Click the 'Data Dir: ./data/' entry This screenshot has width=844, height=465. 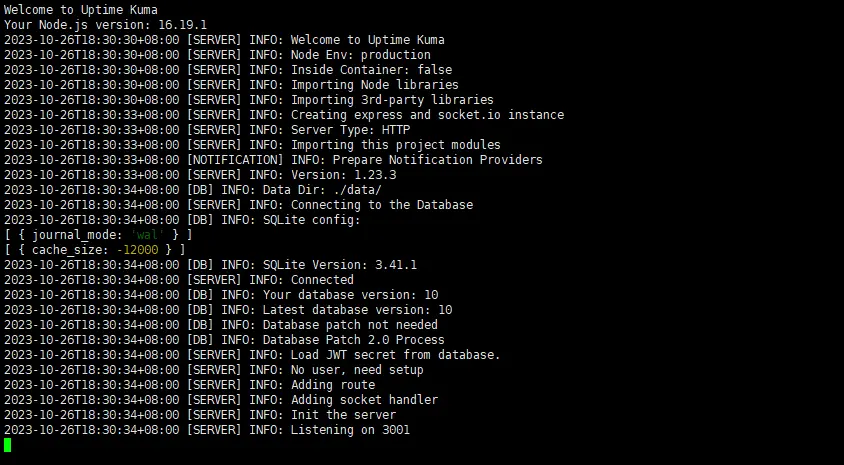pos(193,190)
